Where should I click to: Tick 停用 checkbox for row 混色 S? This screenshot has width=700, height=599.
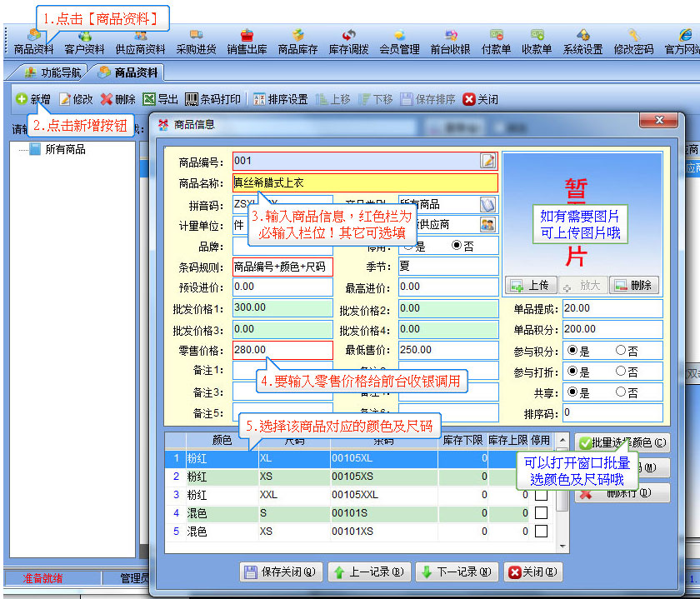(x=541, y=513)
